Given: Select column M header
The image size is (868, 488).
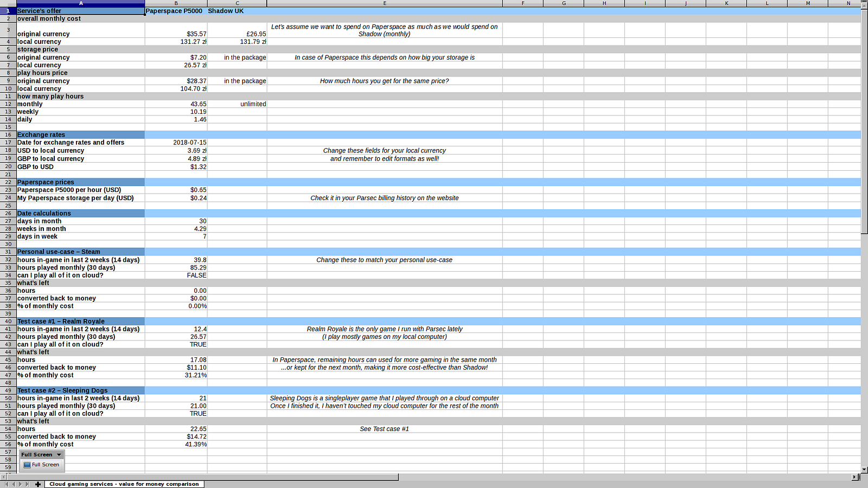Looking at the screenshot, I should 808,3.
